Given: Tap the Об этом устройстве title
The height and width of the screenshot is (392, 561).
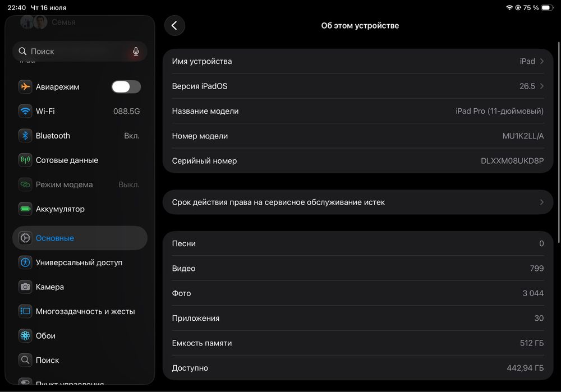Looking at the screenshot, I should [360, 25].
